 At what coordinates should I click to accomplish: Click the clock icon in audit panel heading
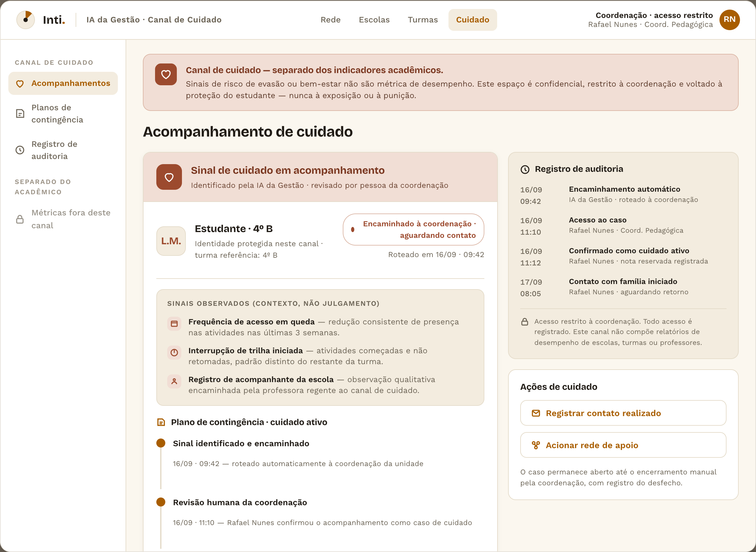[x=525, y=169]
